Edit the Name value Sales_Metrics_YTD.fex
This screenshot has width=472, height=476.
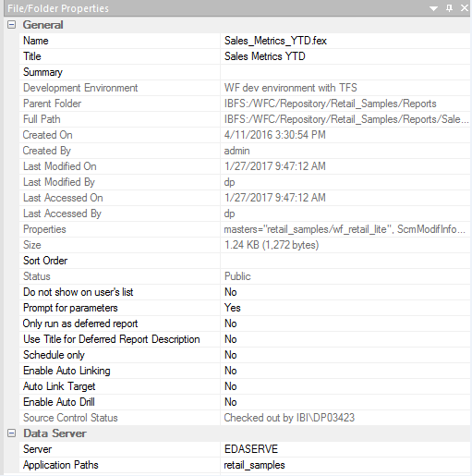point(345,41)
